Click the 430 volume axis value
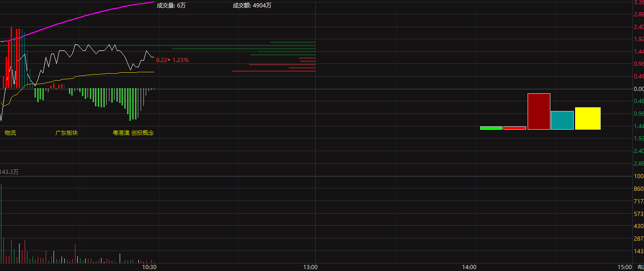The height and width of the screenshot is (271, 644). 638,226
